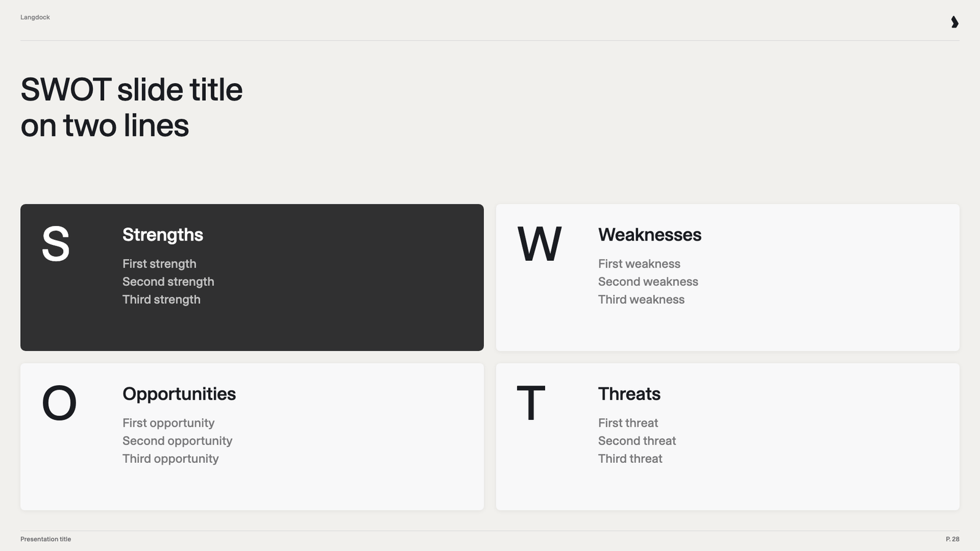Select the "Strengths" card heading

(163, 235)
